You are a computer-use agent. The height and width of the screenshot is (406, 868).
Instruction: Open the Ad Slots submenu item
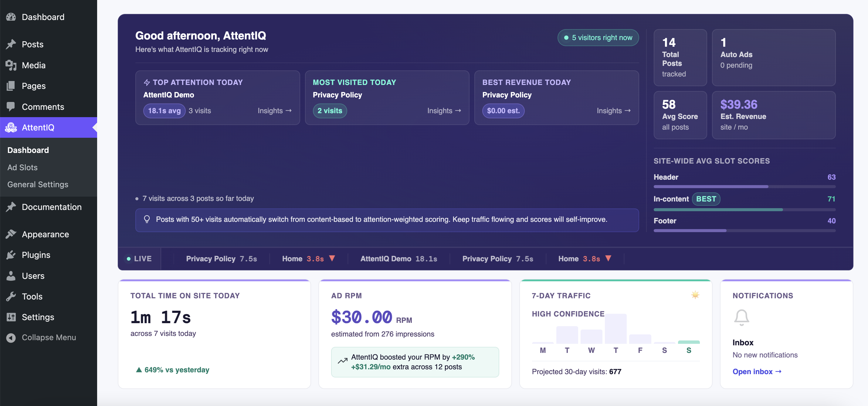point(22,167)
